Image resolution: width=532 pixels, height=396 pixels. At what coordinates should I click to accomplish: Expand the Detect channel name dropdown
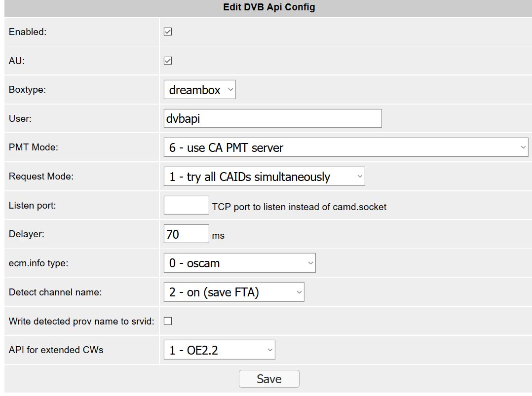point(234,292)
